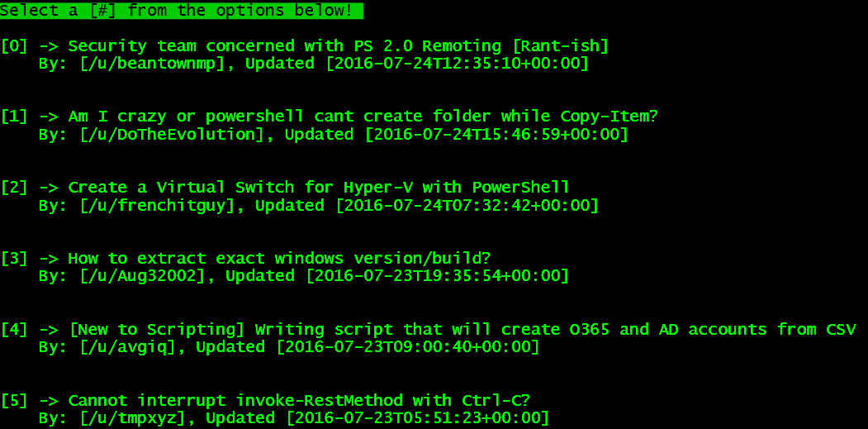This screenshot has height=429, width=868.
Task: Click the username /u/beantownmp
Action: pos(152,64)
